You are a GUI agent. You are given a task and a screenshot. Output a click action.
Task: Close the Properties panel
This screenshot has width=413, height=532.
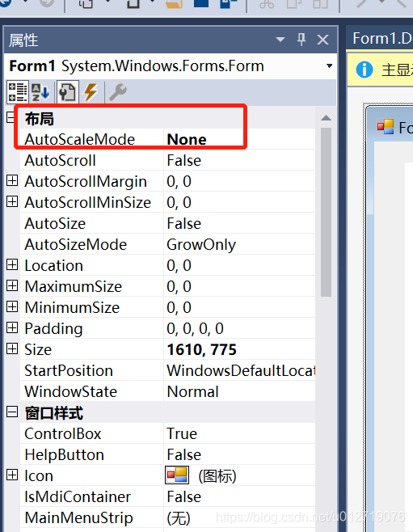322,40
